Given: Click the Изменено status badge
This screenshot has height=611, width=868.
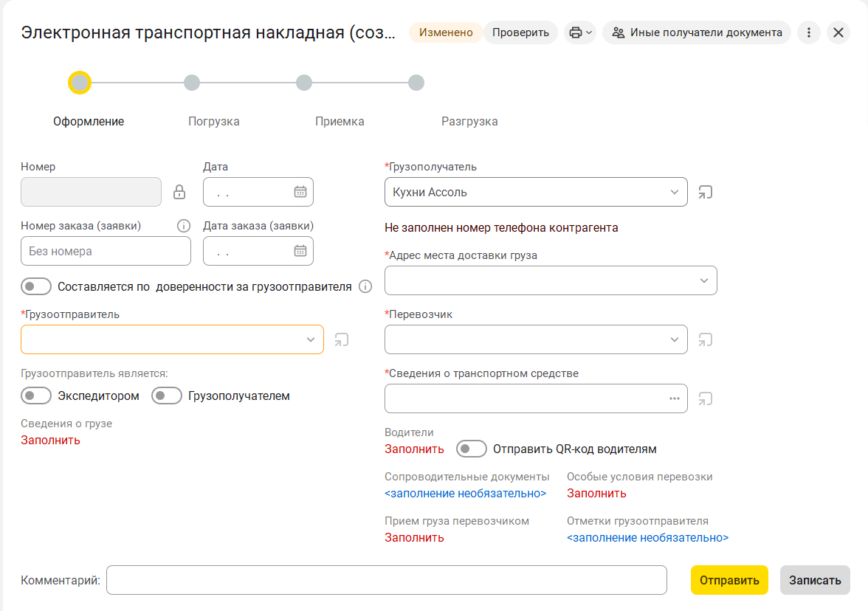Looking at the screenshot, I should [446, 32].
